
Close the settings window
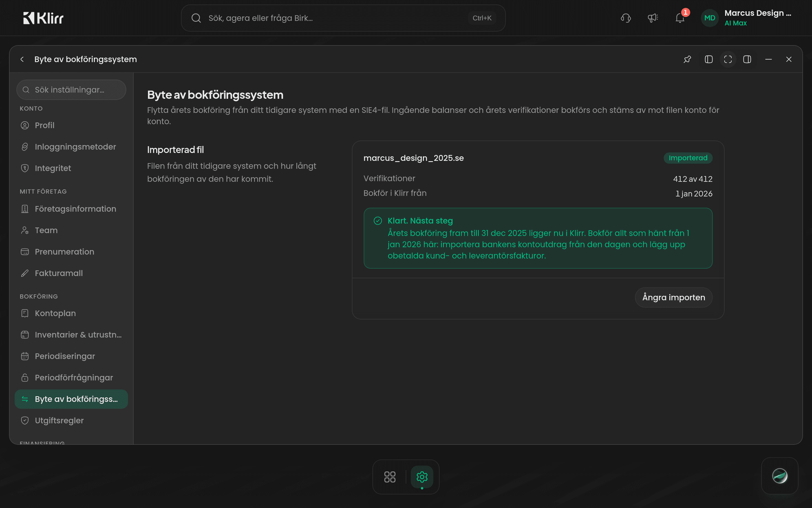click(789, 60)
